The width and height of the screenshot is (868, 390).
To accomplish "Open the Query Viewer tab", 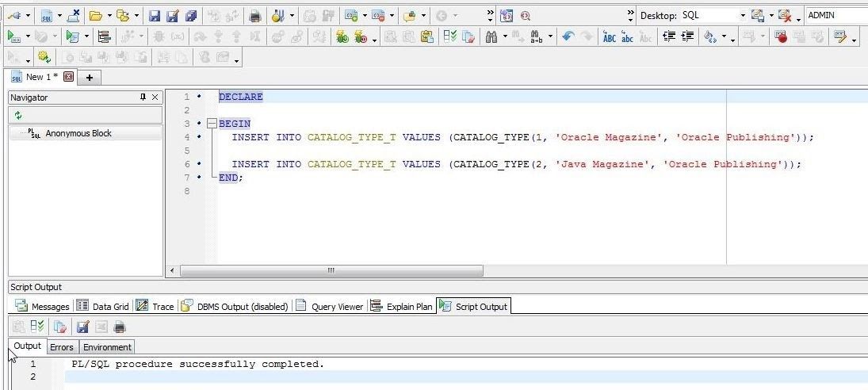I will point(330,306).
